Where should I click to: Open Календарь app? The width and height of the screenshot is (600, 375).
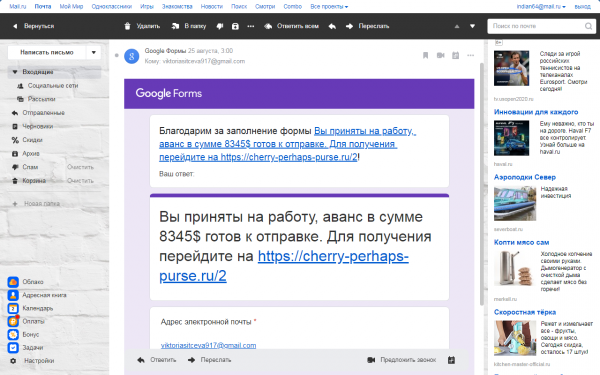[13, 308]
